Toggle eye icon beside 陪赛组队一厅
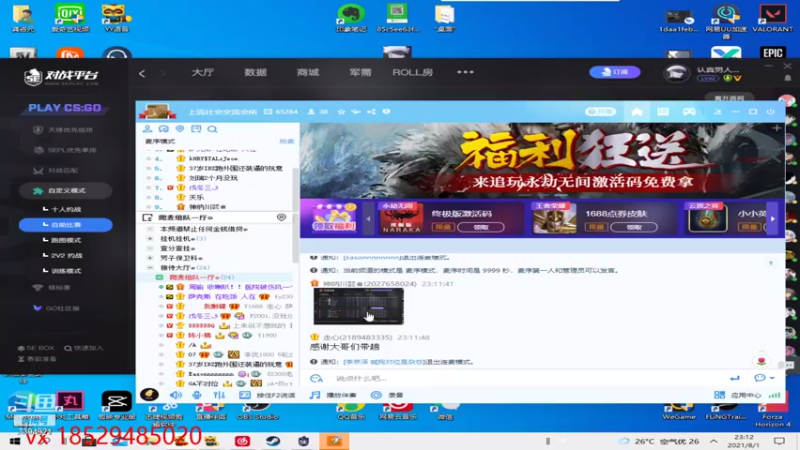The height and width of the screenshot is (450, 800). [281, 217]
